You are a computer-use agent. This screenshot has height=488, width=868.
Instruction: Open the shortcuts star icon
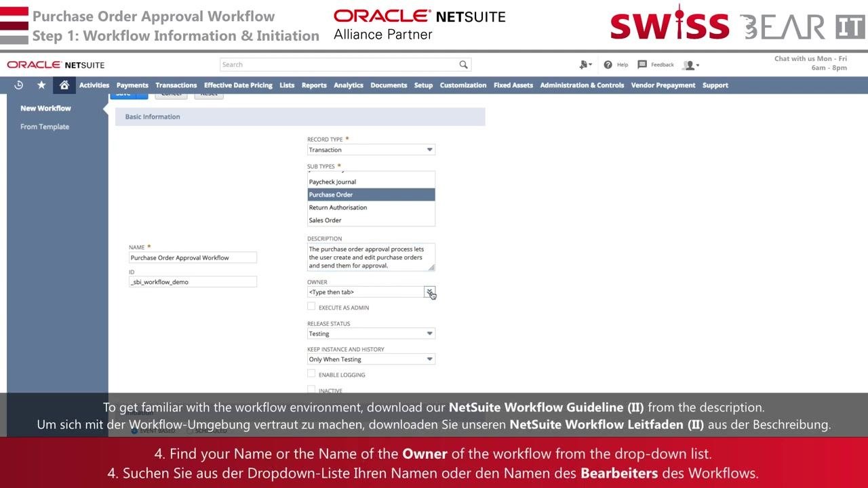41,85
